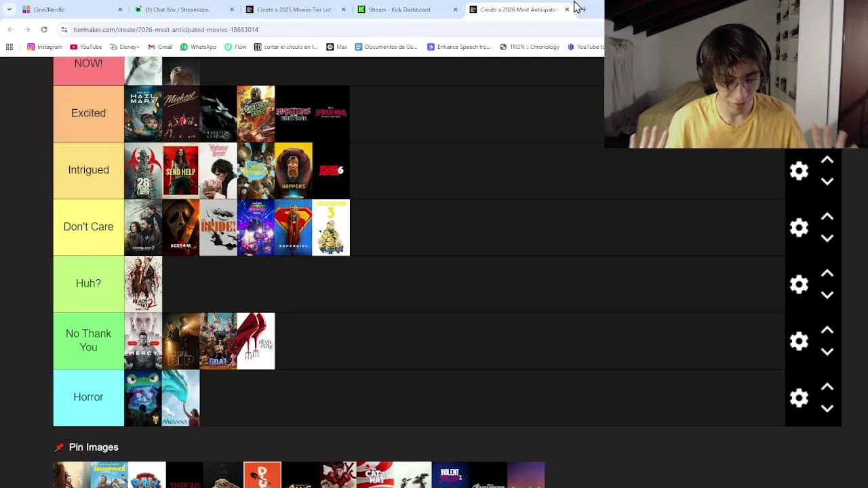Move No Thank You row up
This screenshot has height=488, width=868.
827,330
